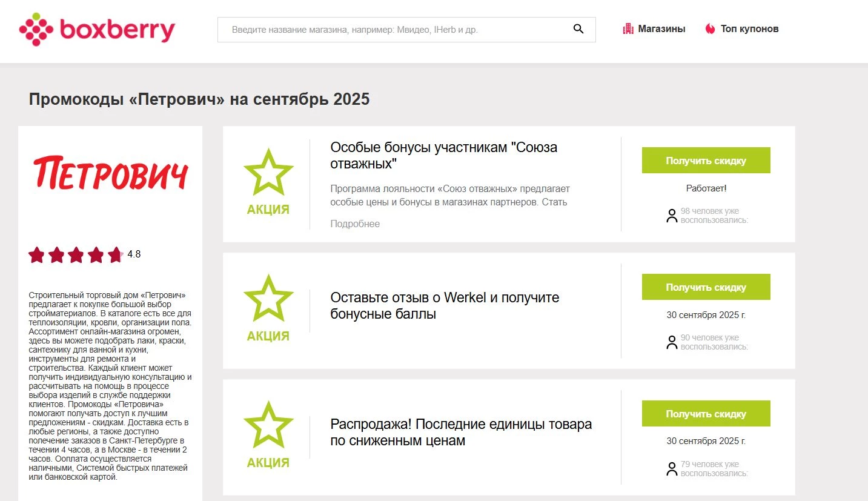Click the Boxberry logo

pyautogui.click(x=97, y=28)
